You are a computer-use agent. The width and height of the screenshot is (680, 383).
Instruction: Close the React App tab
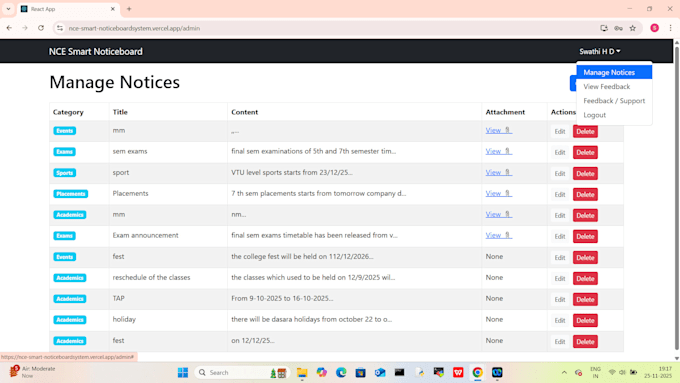pyautogui.click(x=113, y=9)
